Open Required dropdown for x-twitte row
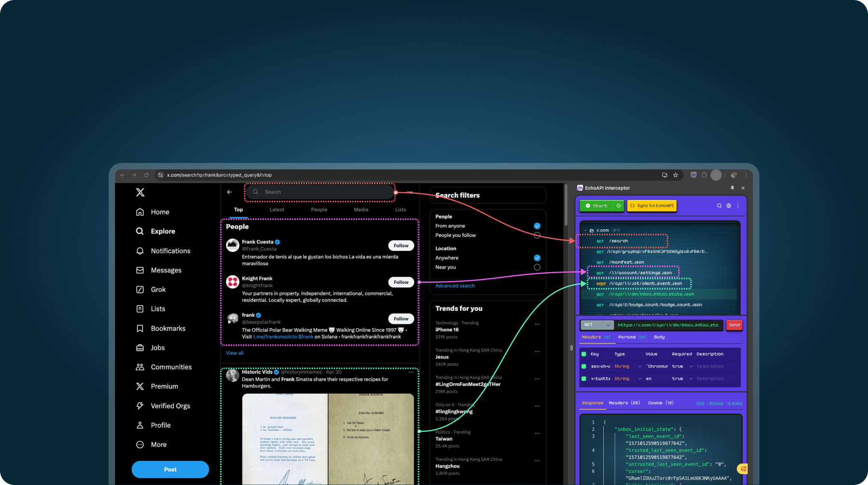Viewport: 868px width, 485px height. (682, 379)
